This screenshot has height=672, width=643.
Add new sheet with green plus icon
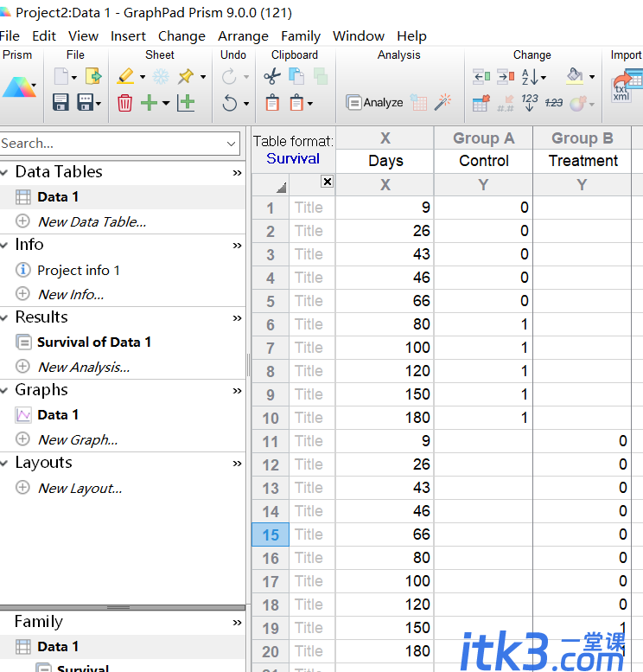pyautogui.click(x=149, y=103)
